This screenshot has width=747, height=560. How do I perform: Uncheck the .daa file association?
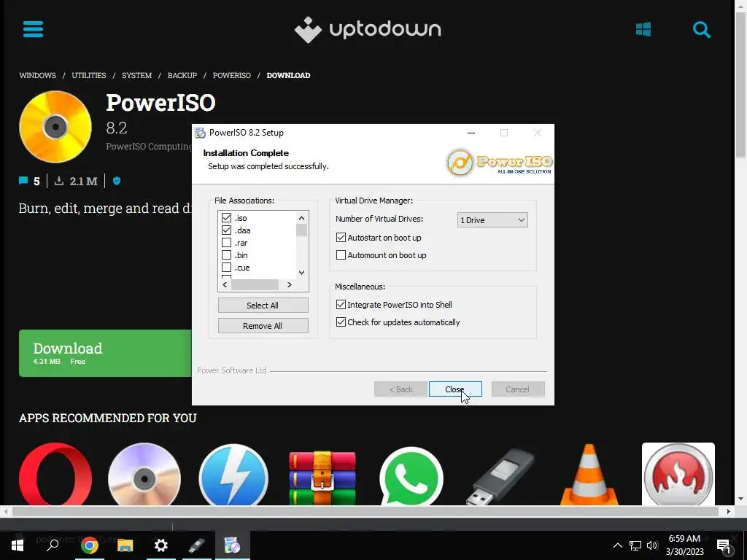[x=226, y=230]
